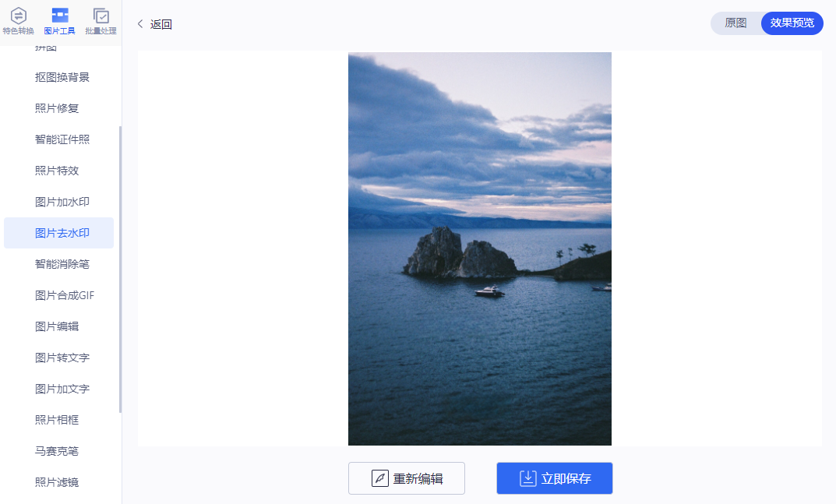Click the lake preview image
Image resolution: width=836 pixels, height=504 pixels.
[480, 248]
